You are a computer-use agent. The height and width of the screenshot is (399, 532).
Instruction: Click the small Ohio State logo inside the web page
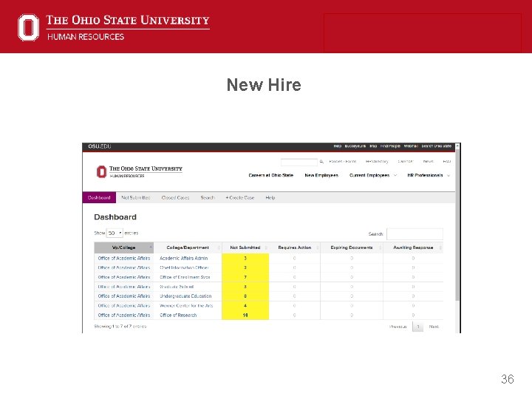click(101, 171)
